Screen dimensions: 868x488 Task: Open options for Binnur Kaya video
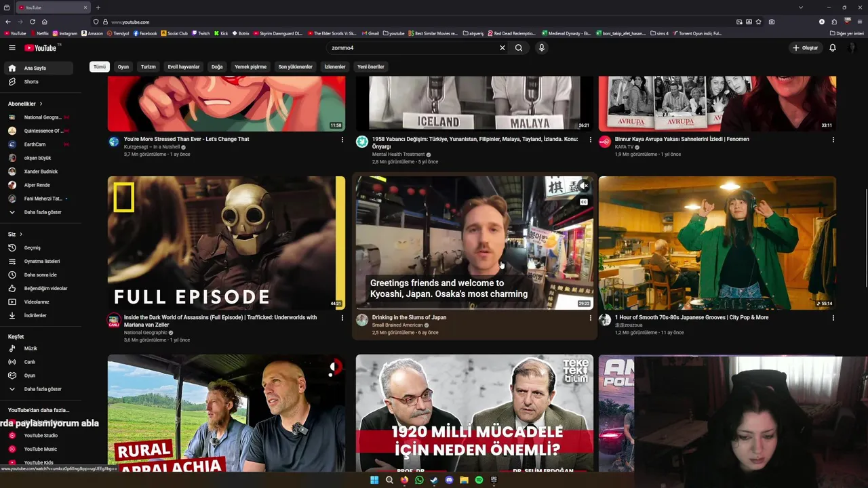833,140
